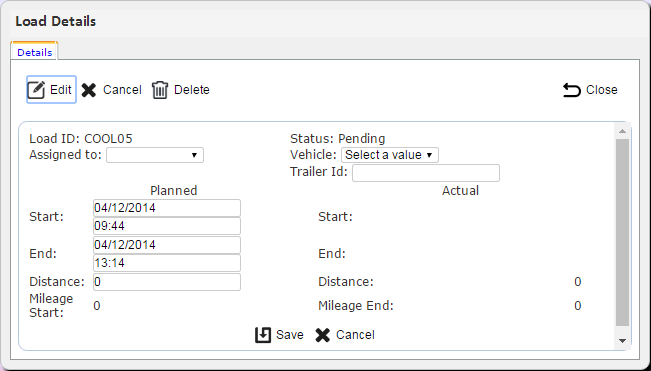Open the Assigned to dropdown
Screen dimensions: 651x371
[x=155, y=155]
